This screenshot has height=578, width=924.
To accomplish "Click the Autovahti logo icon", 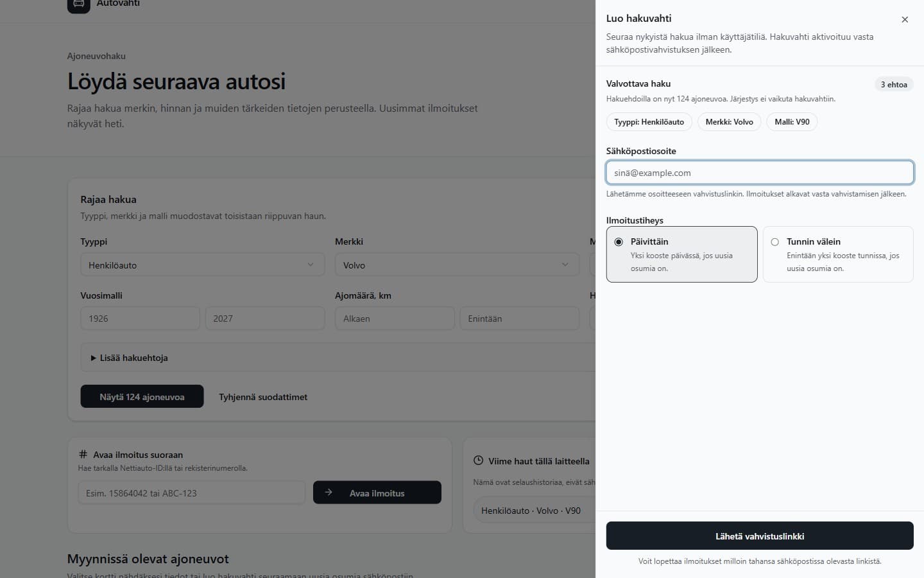I will [78, 5].
